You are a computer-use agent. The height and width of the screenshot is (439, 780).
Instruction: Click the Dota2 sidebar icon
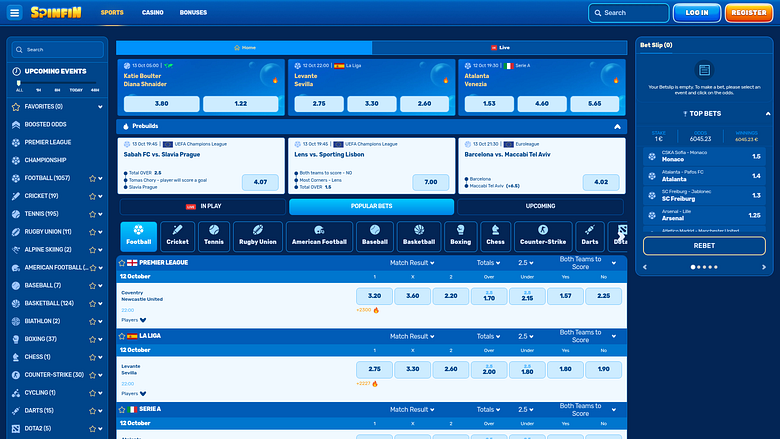tap(16, 429)
